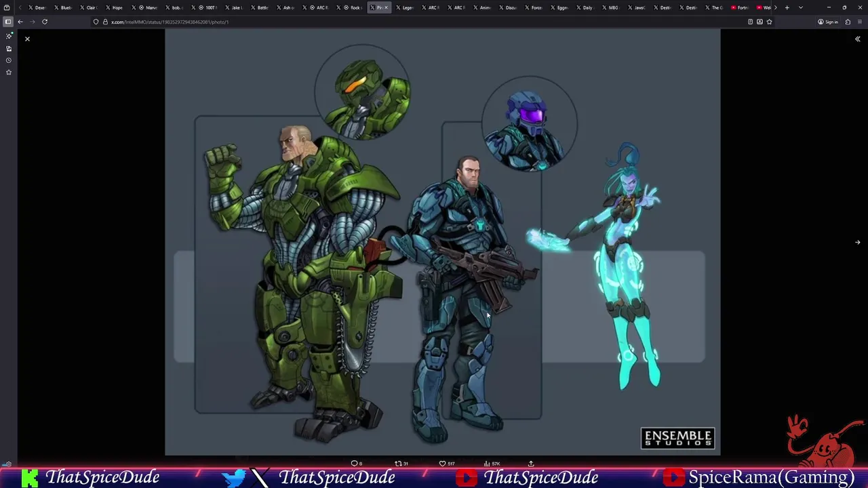Image resolution: width=868 pixels, height=488 pixels.
Task: Switch to the Discou tab
Action: coord(507,7)
